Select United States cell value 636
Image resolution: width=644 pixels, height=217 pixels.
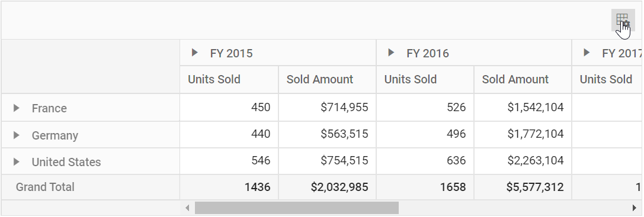tap(425, 161)
